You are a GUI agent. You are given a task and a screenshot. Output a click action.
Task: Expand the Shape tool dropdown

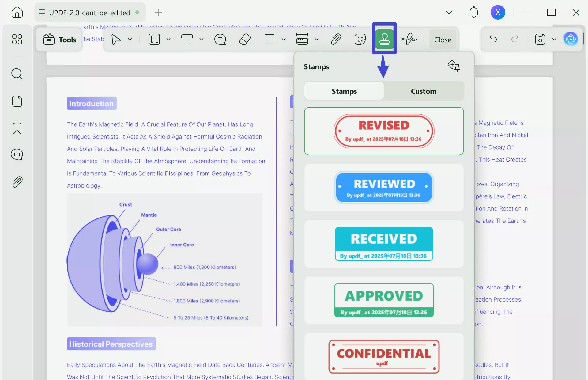click(x=283, y=39)
